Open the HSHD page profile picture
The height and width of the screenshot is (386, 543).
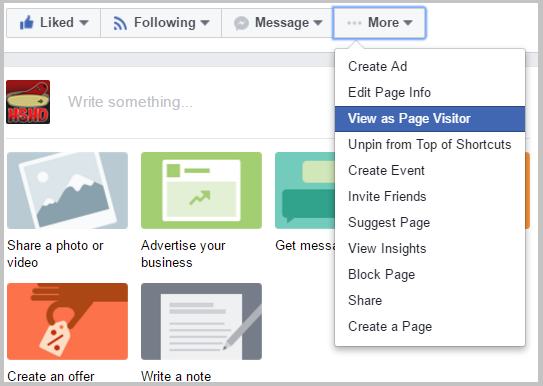(28, 102)
